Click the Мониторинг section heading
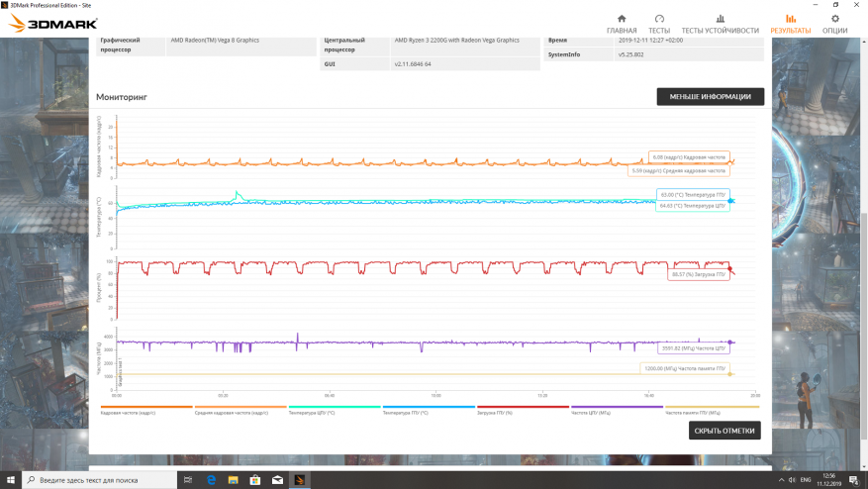The width and height of the screenshot is (868, 489). click(x=121, y=97)
